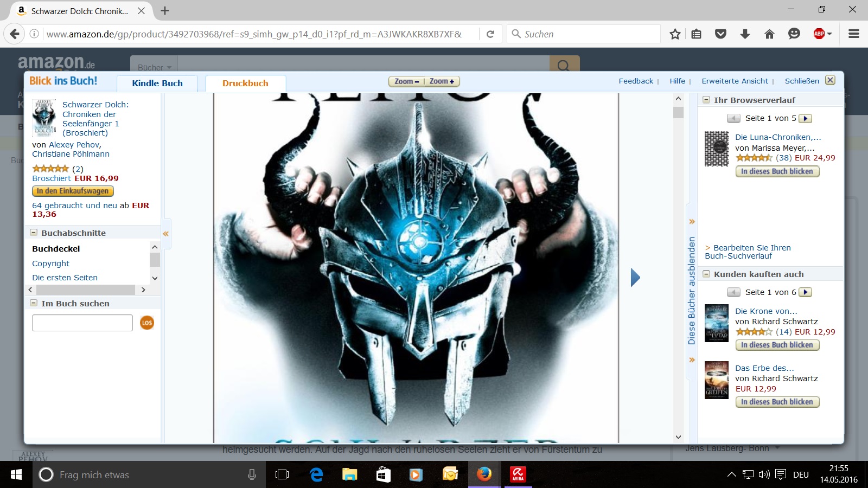Click the Cortana microphone icon
This screenshot has width=868, height=488.
tap(252, 475)
